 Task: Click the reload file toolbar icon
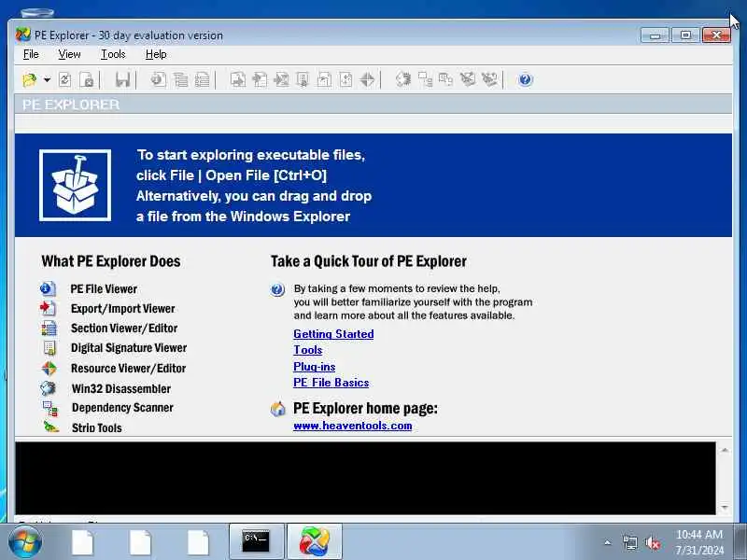pos(64,79)
